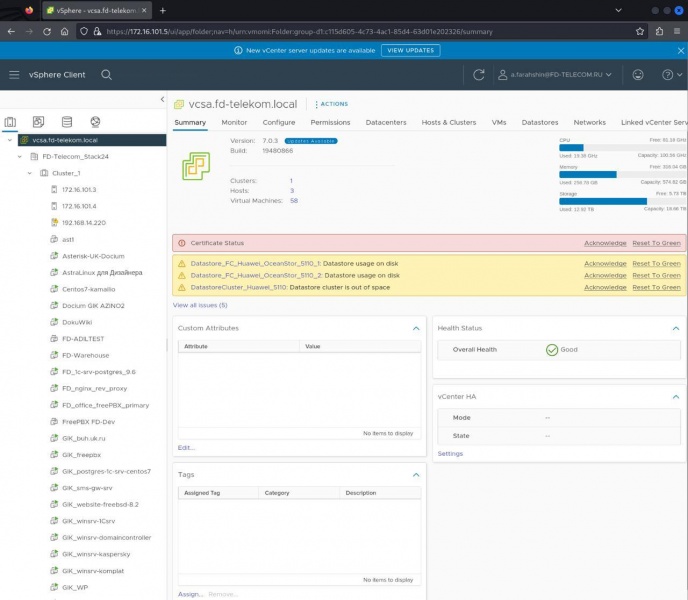Viewport: 688px width, 600px height.
Task: Collapse the FD-Telecom_Stack24 datacenter node
Action: [19, 156]
